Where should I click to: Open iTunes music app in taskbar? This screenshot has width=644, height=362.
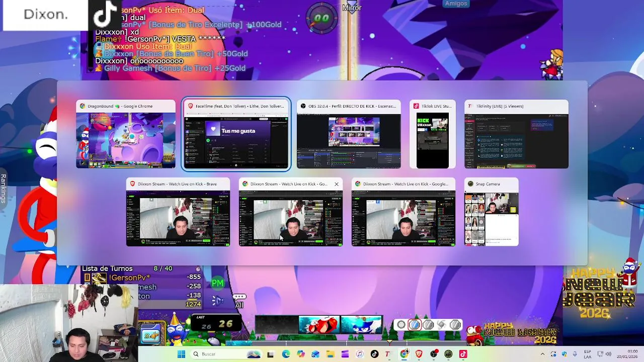360,354
